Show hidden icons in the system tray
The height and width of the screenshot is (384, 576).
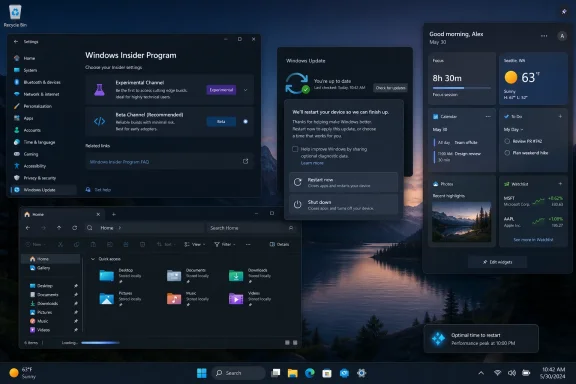pos(481,373)
